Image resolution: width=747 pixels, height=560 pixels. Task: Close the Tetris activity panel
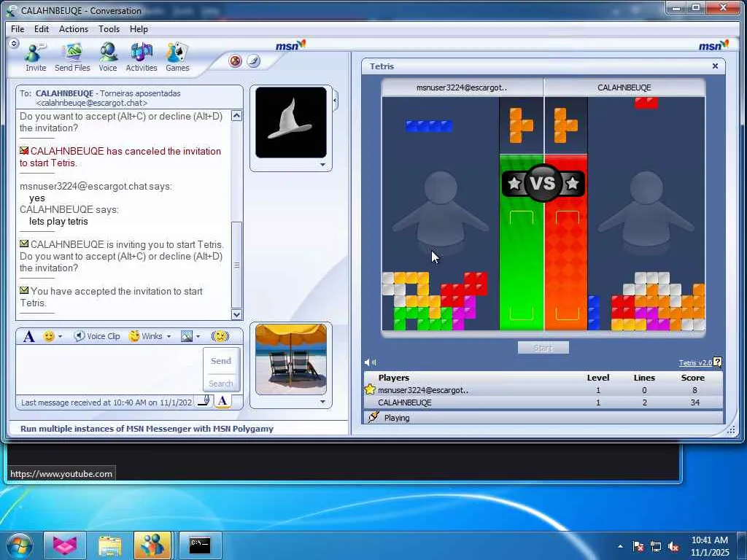715,66
